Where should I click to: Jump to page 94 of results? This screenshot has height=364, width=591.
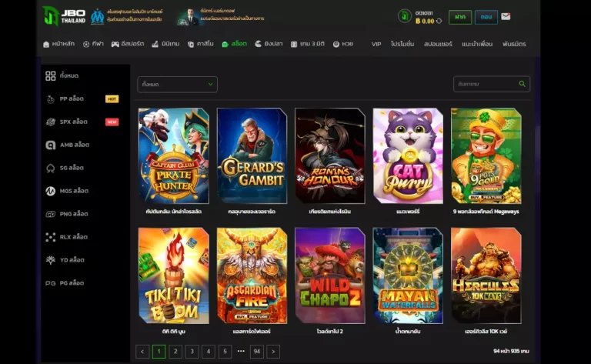point(257,352)
